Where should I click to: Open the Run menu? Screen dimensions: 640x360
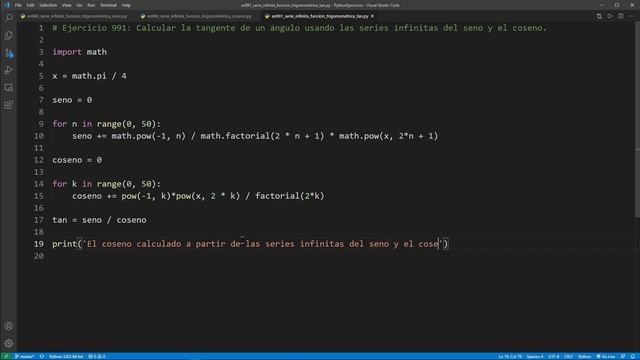[x=91, y=5]
